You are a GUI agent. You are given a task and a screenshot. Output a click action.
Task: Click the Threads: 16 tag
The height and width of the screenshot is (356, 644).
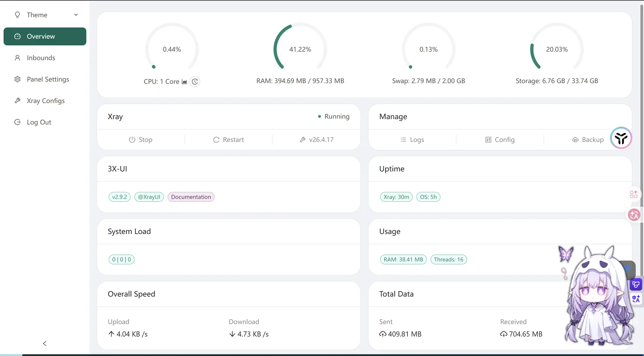(x=449, y=259)
